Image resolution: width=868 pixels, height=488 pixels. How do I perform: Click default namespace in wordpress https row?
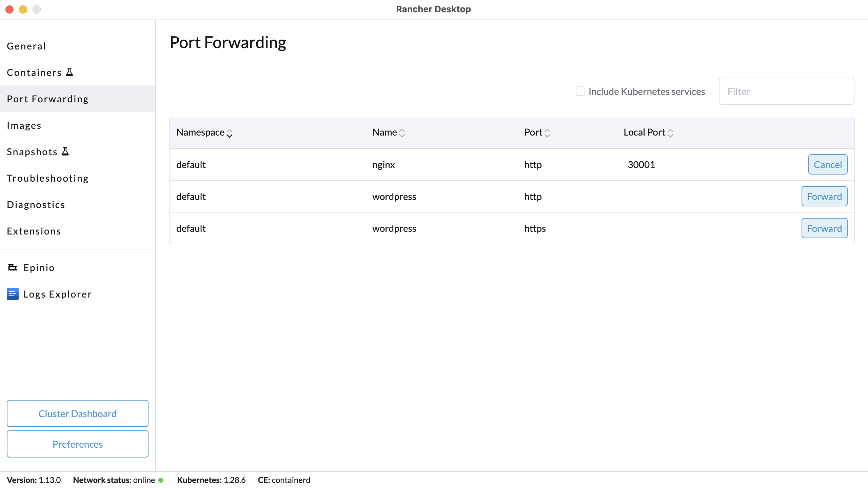click(191, 228)
